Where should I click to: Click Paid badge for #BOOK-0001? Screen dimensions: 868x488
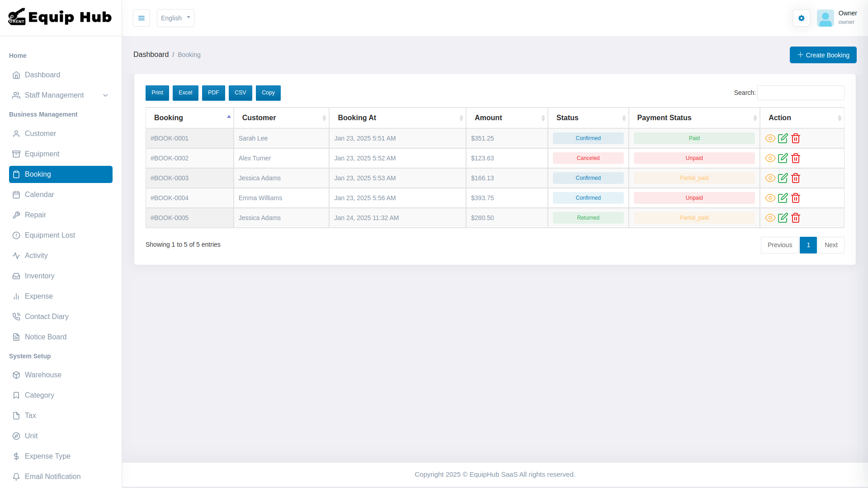tap(694, 138)
